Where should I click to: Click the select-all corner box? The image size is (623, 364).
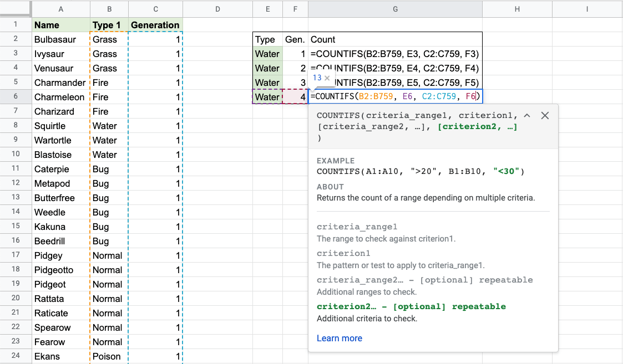tap(16, 8)
